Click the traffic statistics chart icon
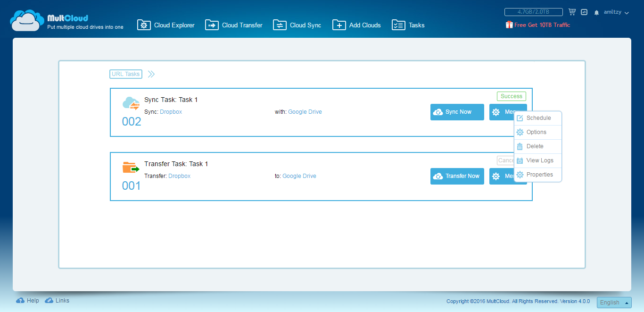 pos(584,12)
